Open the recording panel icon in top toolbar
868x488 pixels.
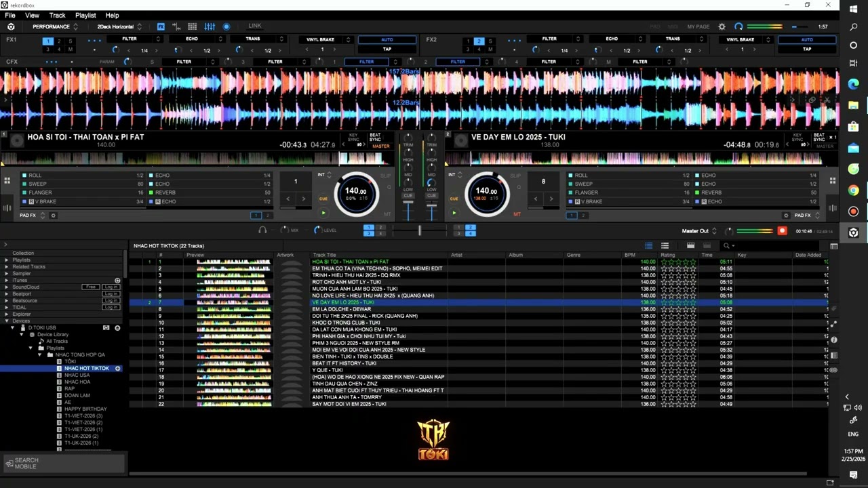(226, 26)
